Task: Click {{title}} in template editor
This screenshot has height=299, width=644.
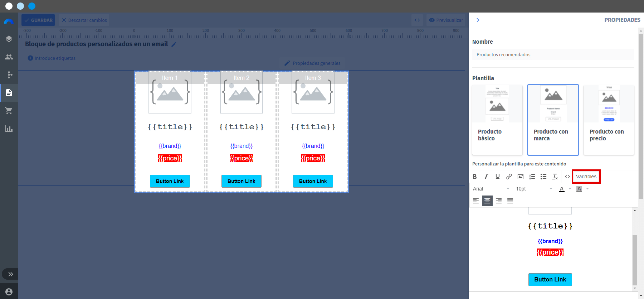Action: click(550, 226)
